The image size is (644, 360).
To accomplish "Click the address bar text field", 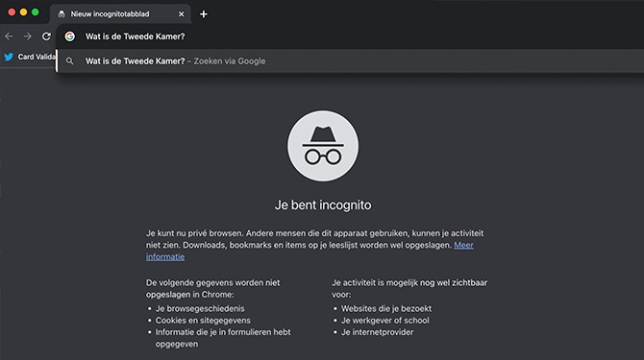I will pos(350,36).
